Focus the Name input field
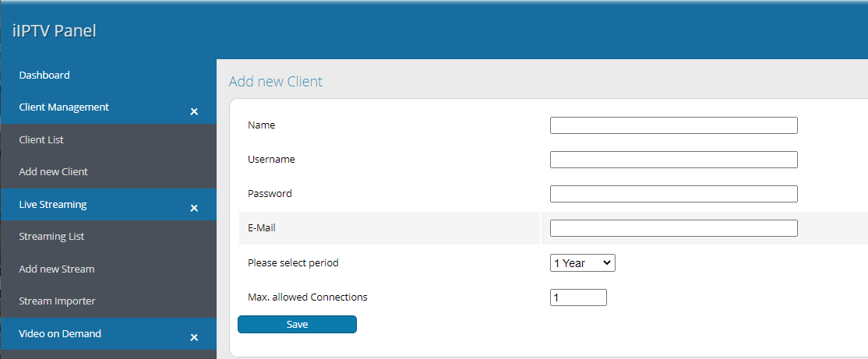The height and width of the screenshot is (359, 868). point(674,125)
